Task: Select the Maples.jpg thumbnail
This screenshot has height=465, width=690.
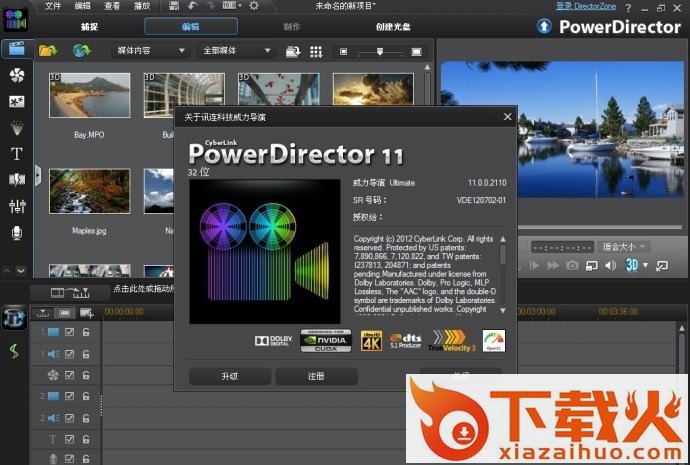Action: pos(89,191)
